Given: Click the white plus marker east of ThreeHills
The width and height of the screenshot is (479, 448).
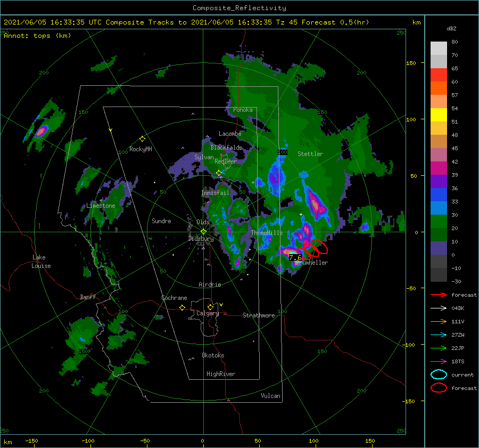Looking at the screenshot, I should point(301,214).
